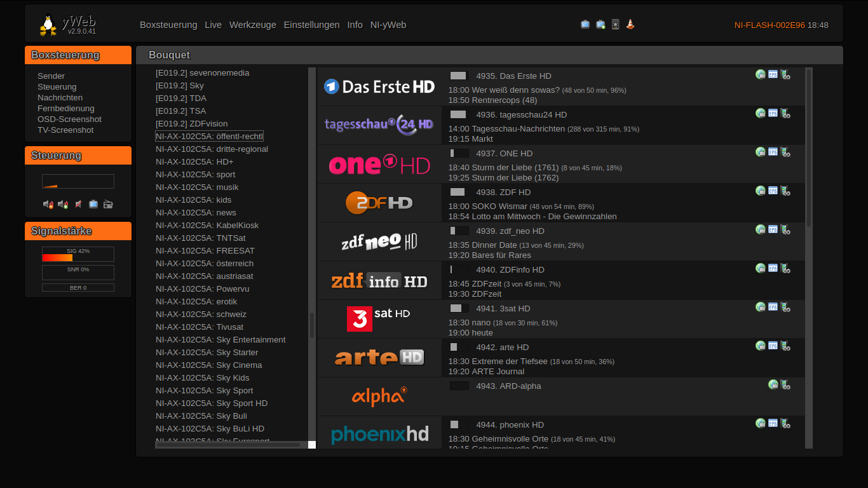Toggle mute with the crossed speaker icon
Viewport: 868px width, 488px height.
tap(78, 204)
